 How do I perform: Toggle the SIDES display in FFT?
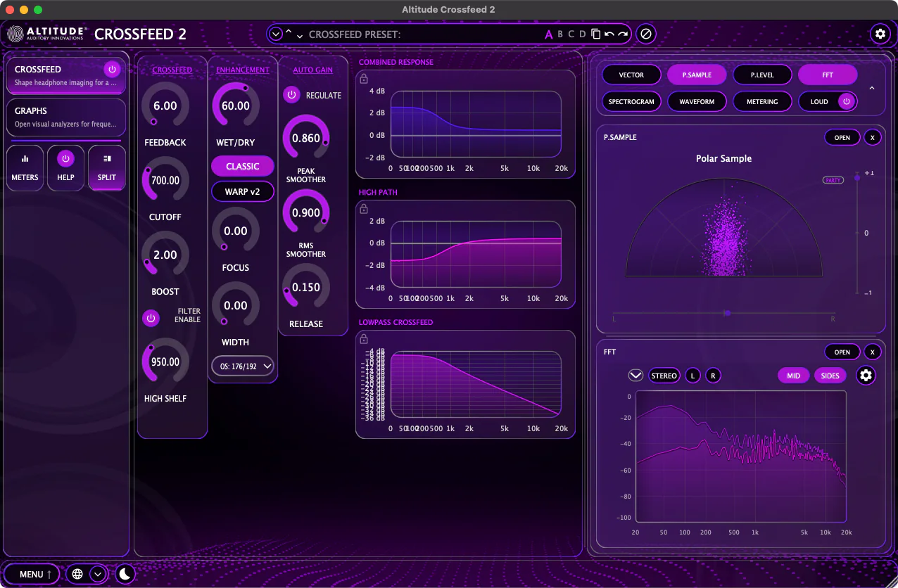[830, 376]
